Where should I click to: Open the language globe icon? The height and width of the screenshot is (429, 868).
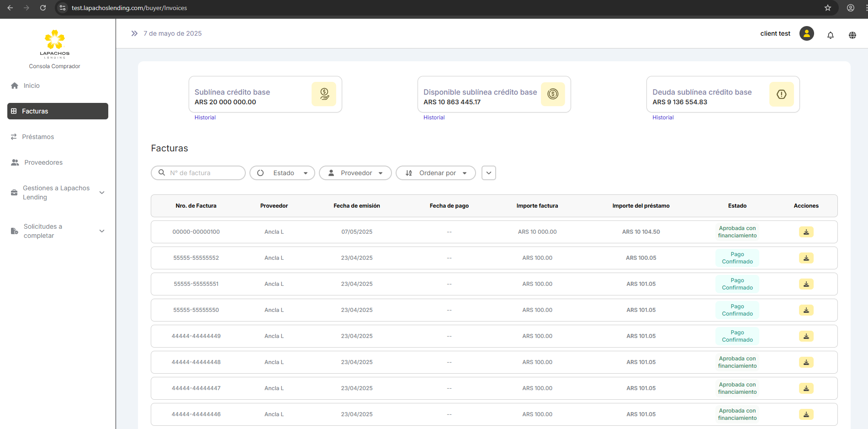point(852,35)
